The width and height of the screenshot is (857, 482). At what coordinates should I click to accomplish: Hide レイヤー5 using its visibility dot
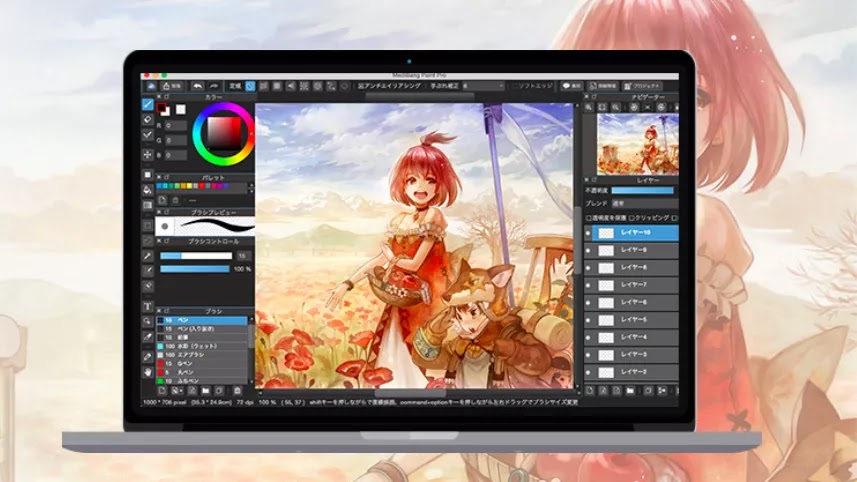tap(588, 320)
